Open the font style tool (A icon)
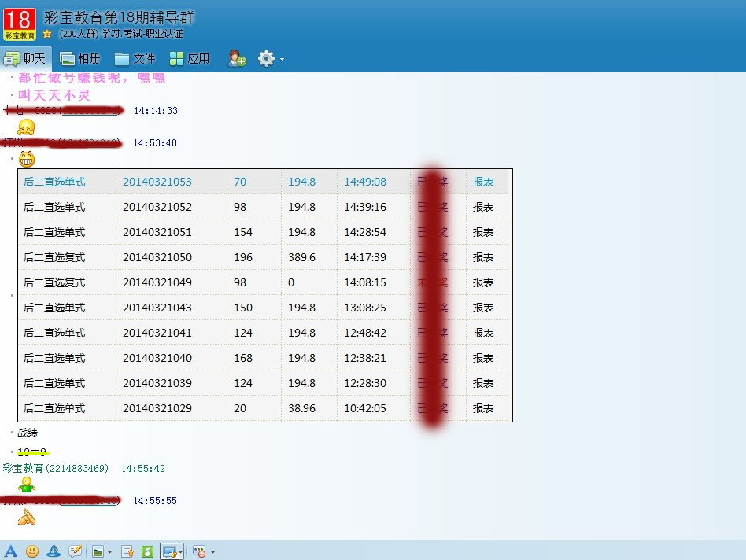The width and height of the screenshot is (746, 560). (11, 551)
